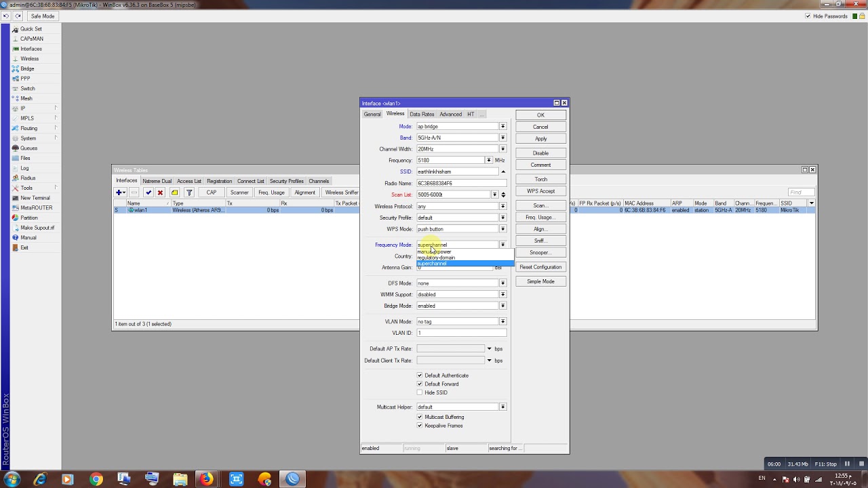This screenshot has height=488, width=868.
Task: Click the Windows Start button
Action: 12,479
